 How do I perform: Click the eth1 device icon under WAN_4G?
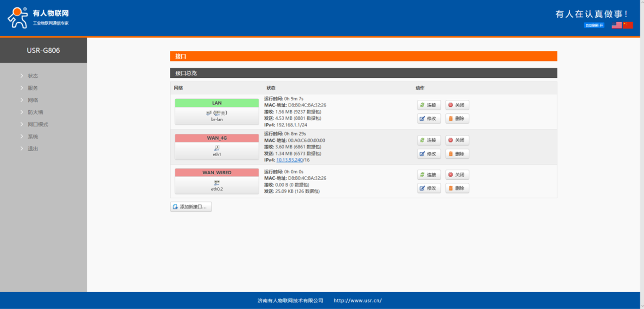[217, 148]
